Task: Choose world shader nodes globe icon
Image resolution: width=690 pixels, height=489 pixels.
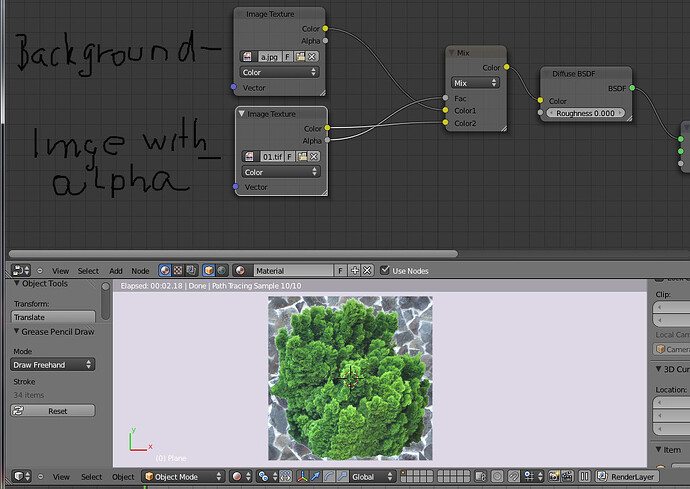Action: [x=222, y=270]
